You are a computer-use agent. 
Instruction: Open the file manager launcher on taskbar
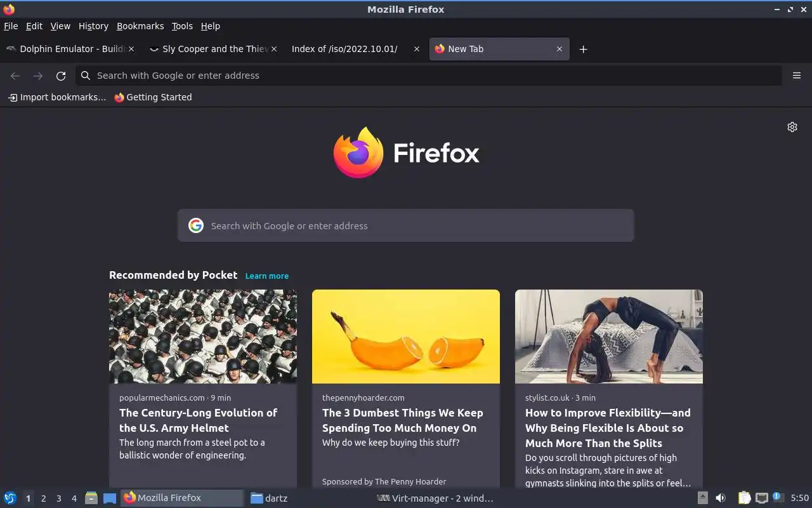pyautogui.click(x=91, y=498)
